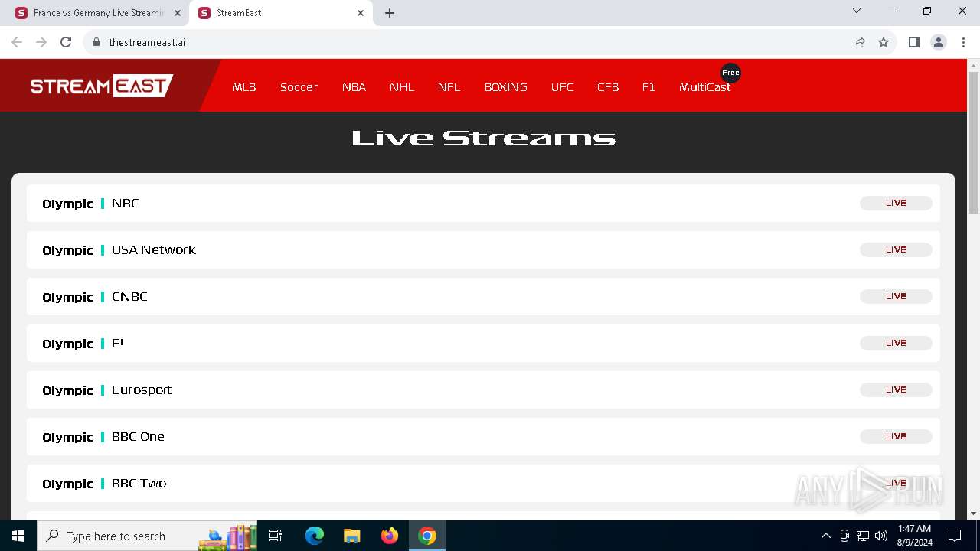Click the forward navigation arrow
Viewport: 980px width, 551px height.
point(41,42)
